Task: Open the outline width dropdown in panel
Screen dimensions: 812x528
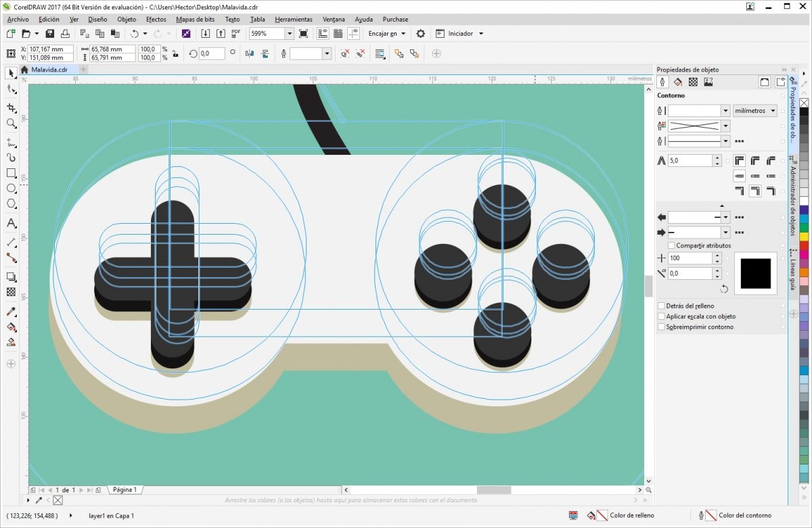Action: tap(725, 110)
